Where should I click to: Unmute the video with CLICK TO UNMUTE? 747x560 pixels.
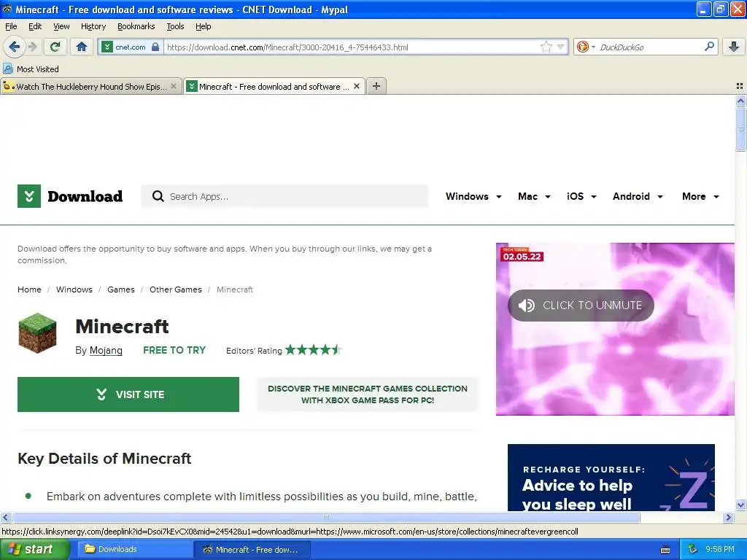[581, 306]
